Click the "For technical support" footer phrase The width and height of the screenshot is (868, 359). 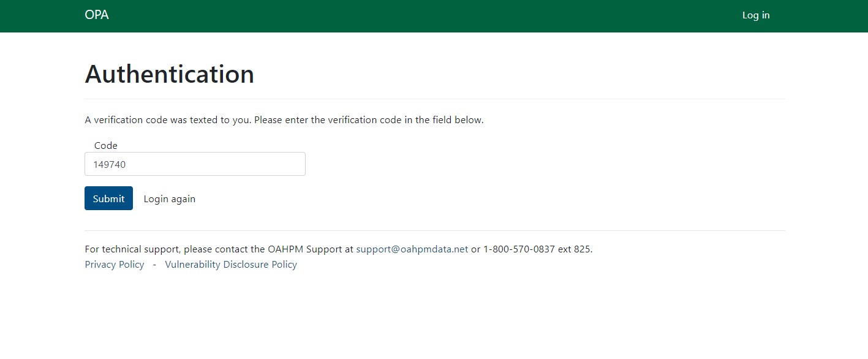pos(132,249)
